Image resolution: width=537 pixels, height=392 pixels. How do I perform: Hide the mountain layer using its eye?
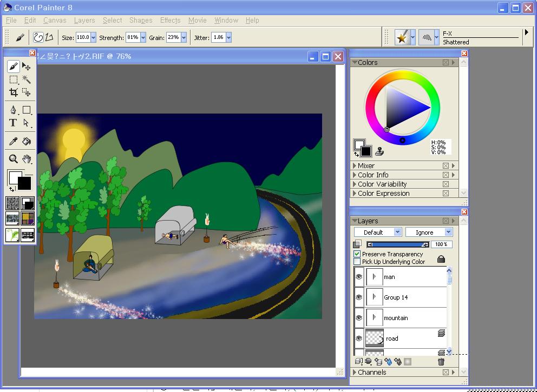pos(359,318)
